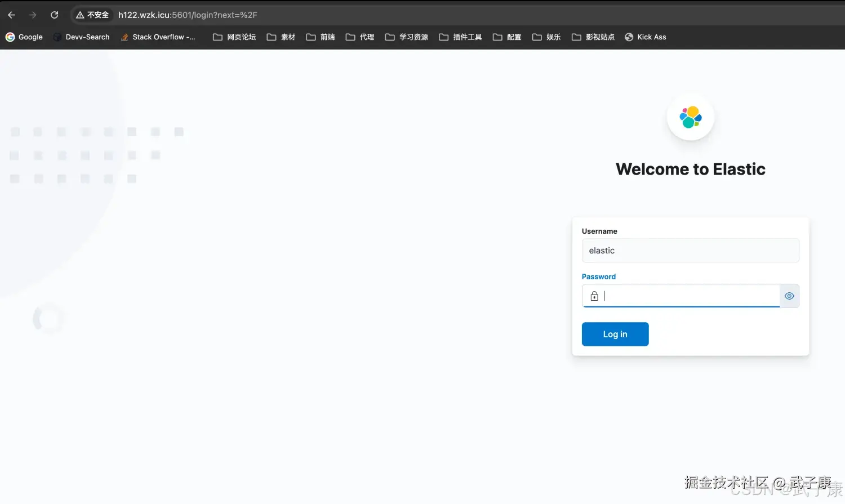Click the Username field containing elastic
The height and width of the screenshot is (504, 845).
691,251
